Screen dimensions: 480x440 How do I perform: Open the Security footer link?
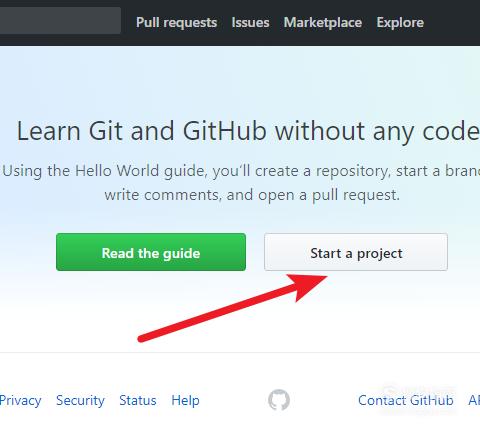tap(80, 400)
